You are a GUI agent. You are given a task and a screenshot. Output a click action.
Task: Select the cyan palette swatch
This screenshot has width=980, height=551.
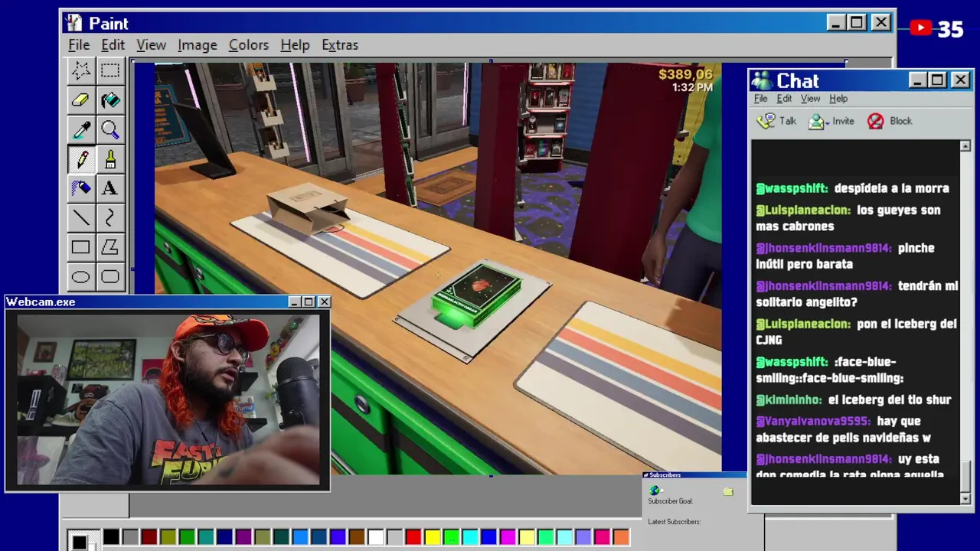point(470,537)
